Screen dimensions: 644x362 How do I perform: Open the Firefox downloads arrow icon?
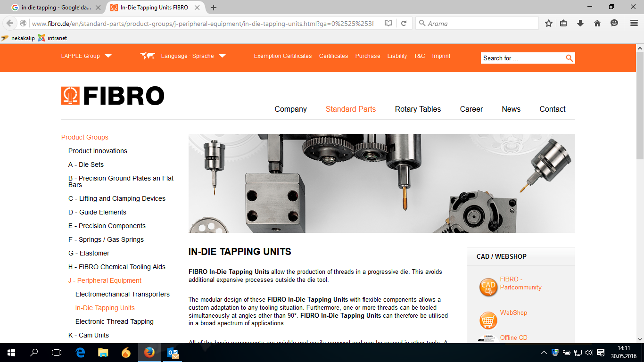pos(580,23)
